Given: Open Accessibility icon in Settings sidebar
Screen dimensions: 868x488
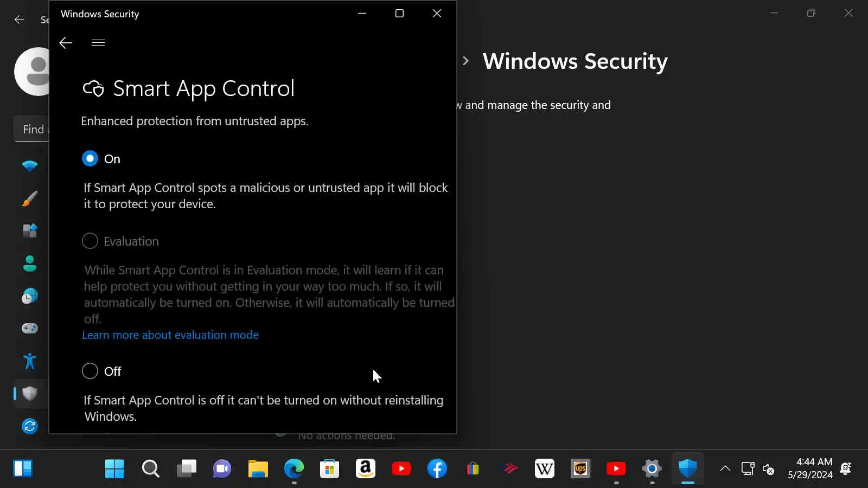Looking at the screenshot, I should point(30,361).
